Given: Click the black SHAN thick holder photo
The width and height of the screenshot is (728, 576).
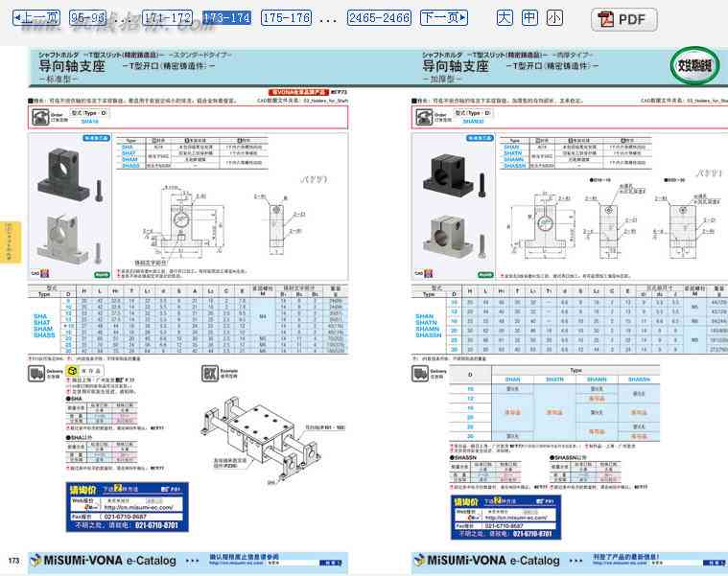Looking at the screenshot, I should point(449,173).
